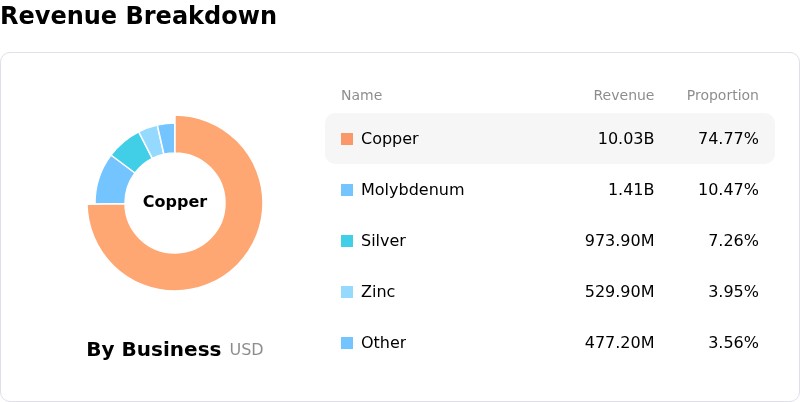Screen dimensions: 800x402
Task: Click the orange Copper legend swatch
Action: click(x=347, y=139)
